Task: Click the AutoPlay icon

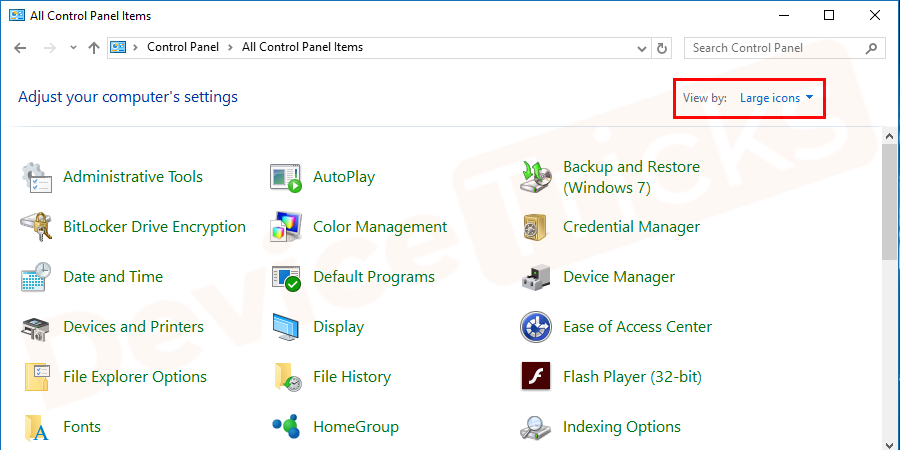Action: pyautogui.click(x=286, y=177)
